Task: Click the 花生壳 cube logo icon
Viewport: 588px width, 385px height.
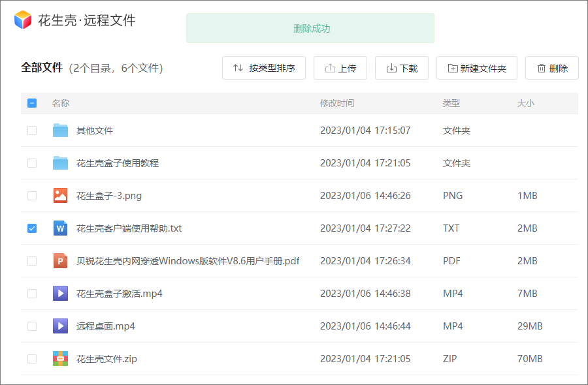Action: pos(23,20)
